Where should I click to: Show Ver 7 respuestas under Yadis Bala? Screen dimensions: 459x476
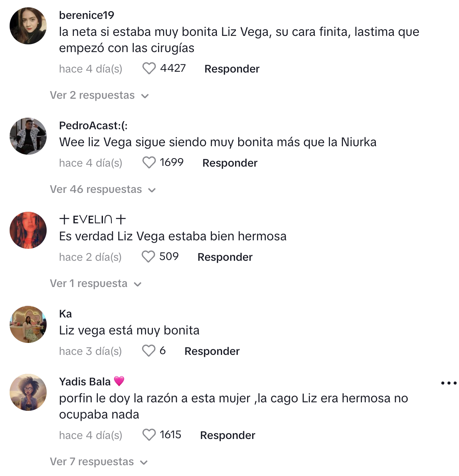(99, 462)
